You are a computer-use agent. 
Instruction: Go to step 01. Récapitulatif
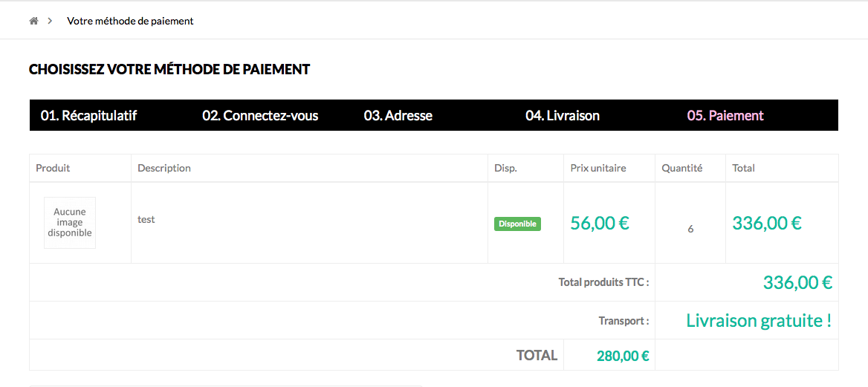click(88, 116)
